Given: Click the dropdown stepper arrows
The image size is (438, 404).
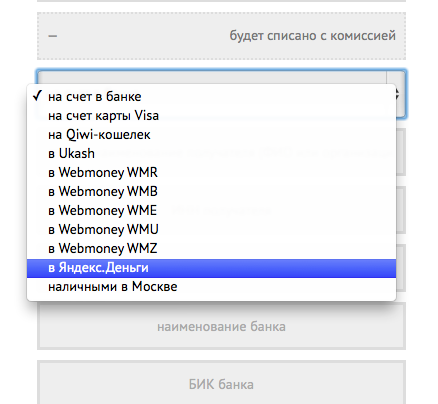Looking at the screenshot, I should click(x=397, y=94).
